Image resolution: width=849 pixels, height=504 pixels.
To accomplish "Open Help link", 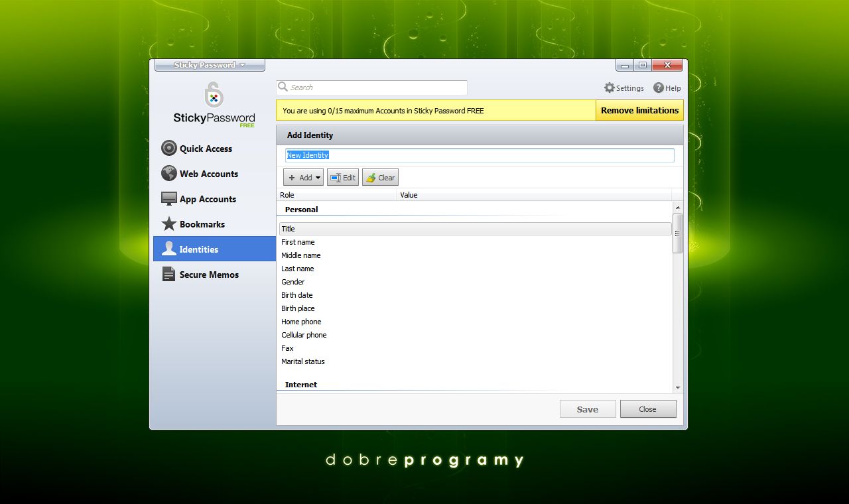I will pos(667,88).
